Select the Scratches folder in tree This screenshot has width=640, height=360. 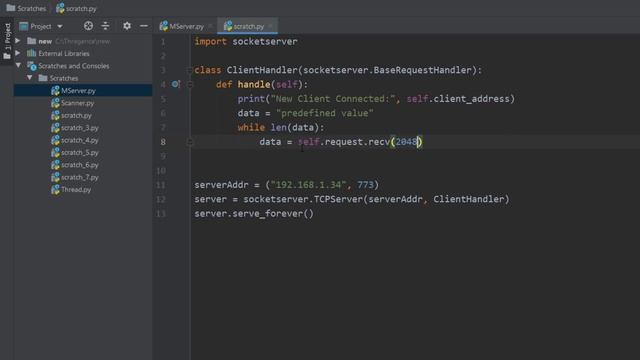click(x=64, y=78)
